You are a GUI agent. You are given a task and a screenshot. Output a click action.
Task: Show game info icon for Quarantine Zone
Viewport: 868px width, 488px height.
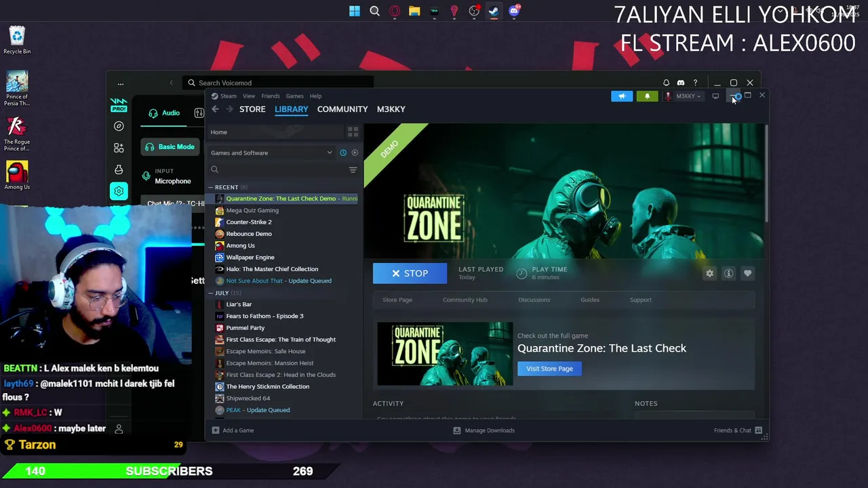[728, 273]
